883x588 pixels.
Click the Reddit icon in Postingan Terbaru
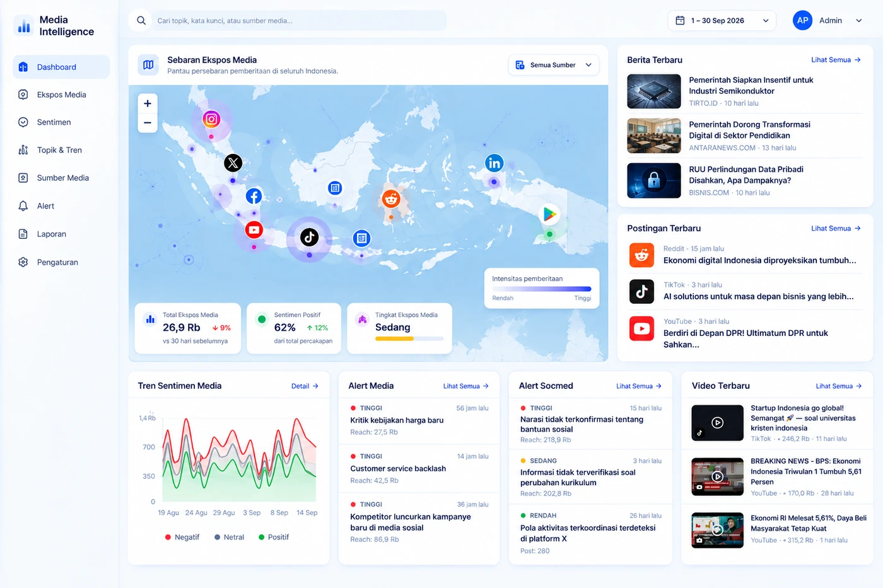pos(641,255)
